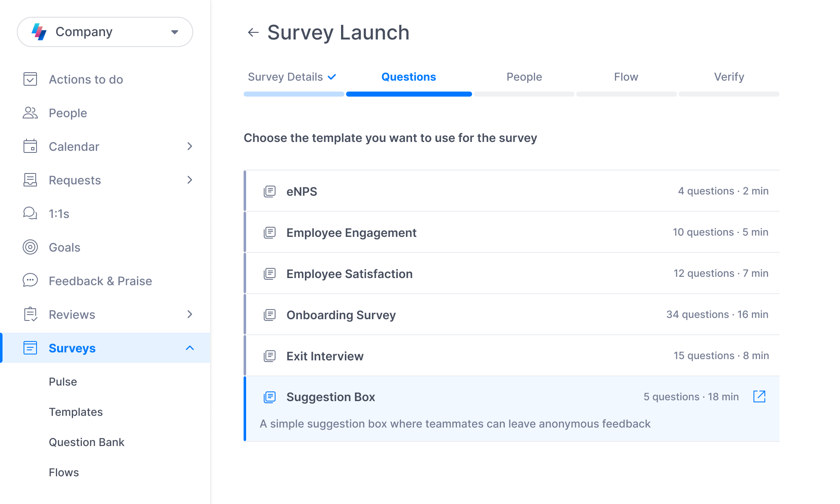Expand the Reviews submenu chevron
Screen dimensions: 840x504
[190, 314]
